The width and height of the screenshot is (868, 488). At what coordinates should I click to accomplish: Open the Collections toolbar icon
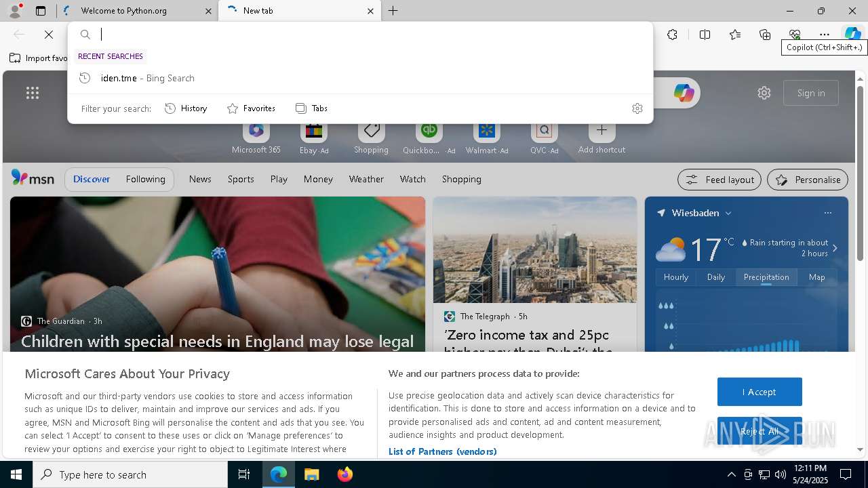[x=765, y=35]
